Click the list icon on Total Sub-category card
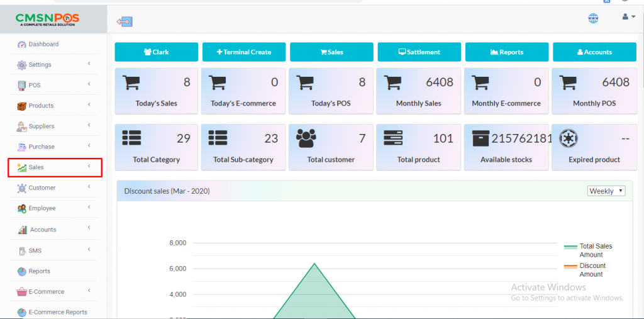This screenshot has height=319, width=644. tap(218, 138)
